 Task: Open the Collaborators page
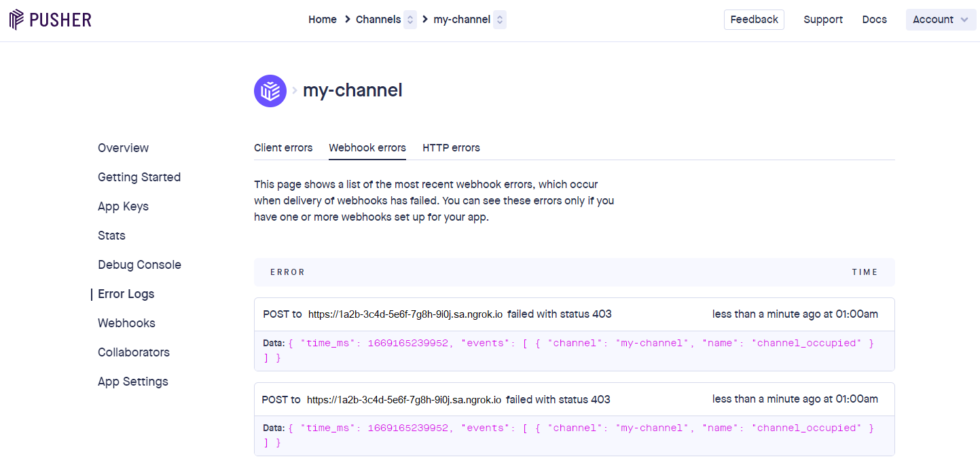click(x=133, y=352)
